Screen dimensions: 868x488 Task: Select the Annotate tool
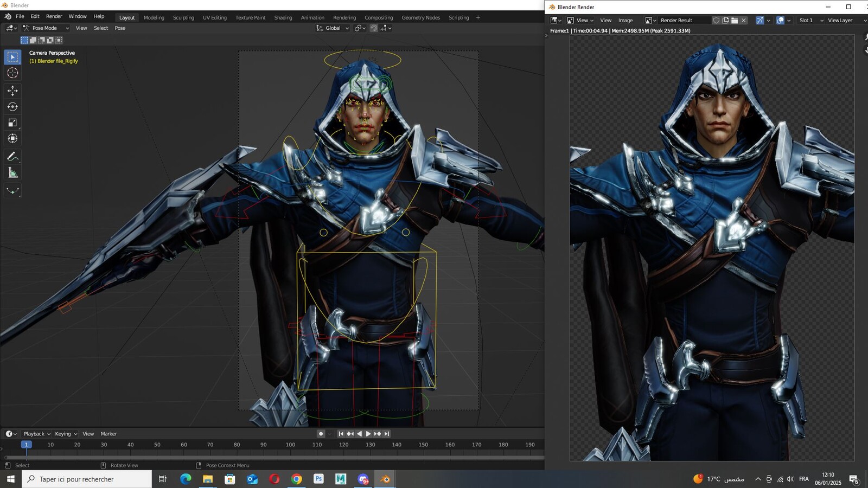[x=12, y=157]
